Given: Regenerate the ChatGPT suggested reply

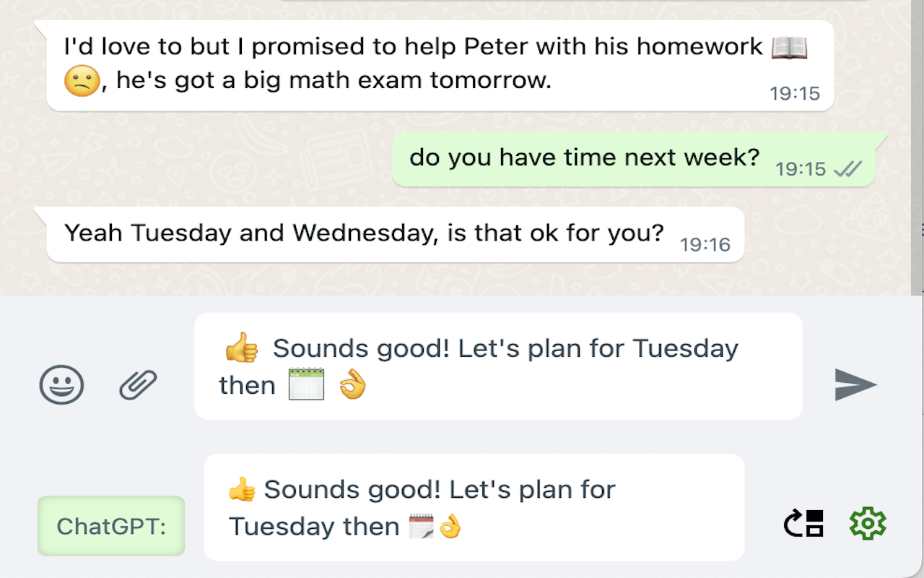Looking at the screenshot, I should click(x=803, y=522).
